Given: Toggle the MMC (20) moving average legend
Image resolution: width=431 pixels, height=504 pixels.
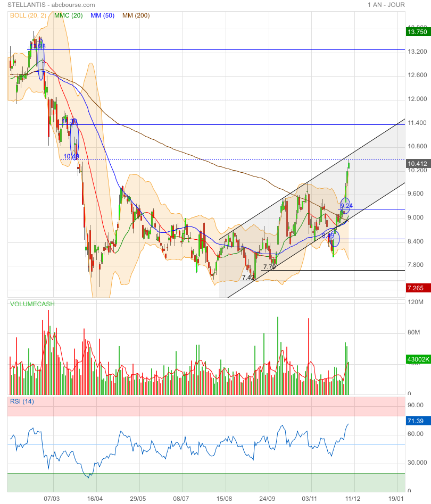Looking at the screenshot, I should pyautogui.click(x=69, y=16).
